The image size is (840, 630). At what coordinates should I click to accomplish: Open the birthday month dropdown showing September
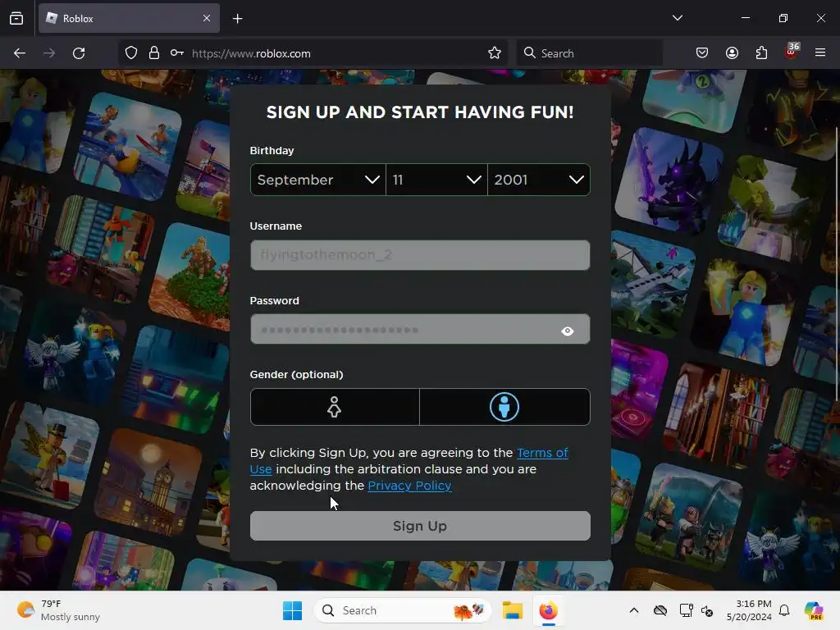tap(317, 180)
